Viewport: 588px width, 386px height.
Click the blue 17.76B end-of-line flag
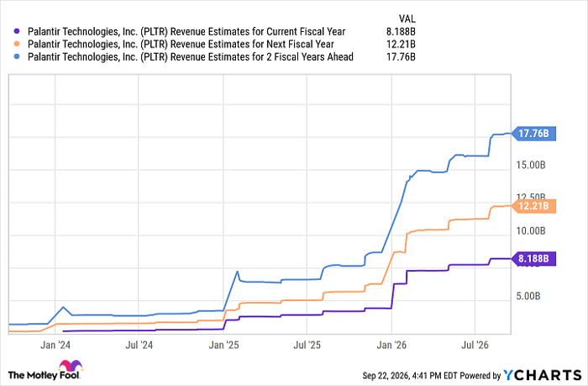click(534, 134)
